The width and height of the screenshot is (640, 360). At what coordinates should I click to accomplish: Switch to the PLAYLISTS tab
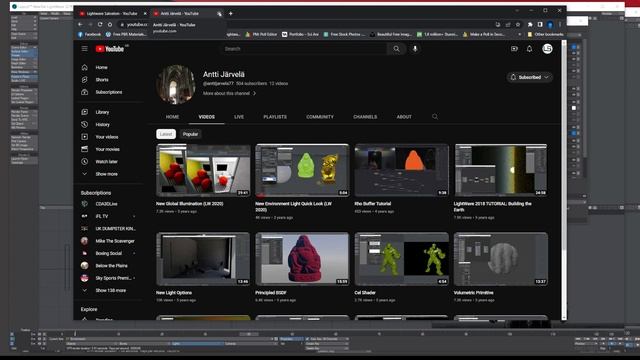click(275, 117)
